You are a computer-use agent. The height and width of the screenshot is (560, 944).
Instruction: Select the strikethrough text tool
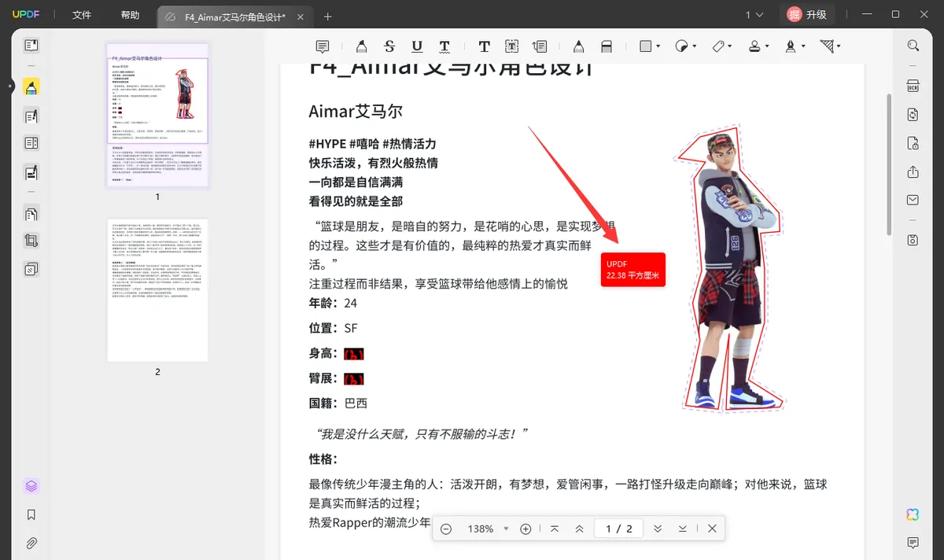click(389, 46)
